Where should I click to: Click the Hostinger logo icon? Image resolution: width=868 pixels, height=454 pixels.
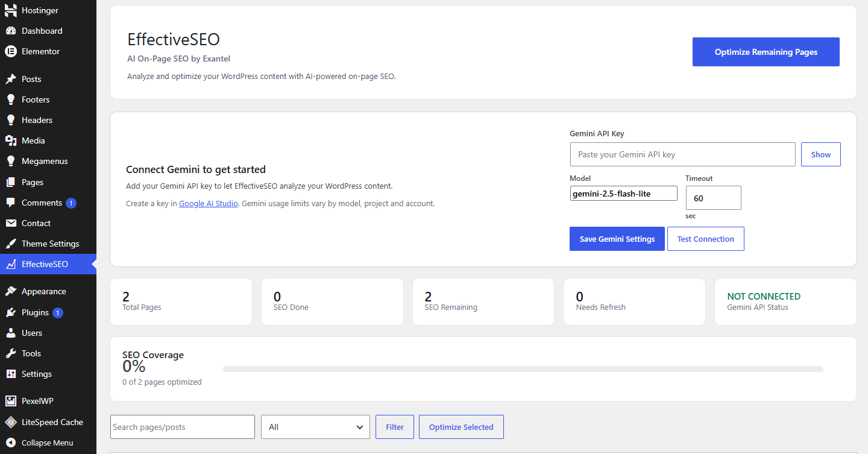11,10
